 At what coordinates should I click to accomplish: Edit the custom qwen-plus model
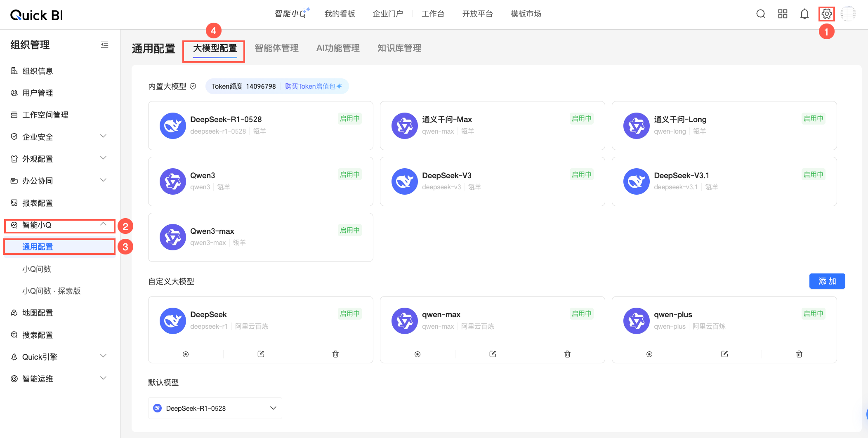click(x=724, y=354)
